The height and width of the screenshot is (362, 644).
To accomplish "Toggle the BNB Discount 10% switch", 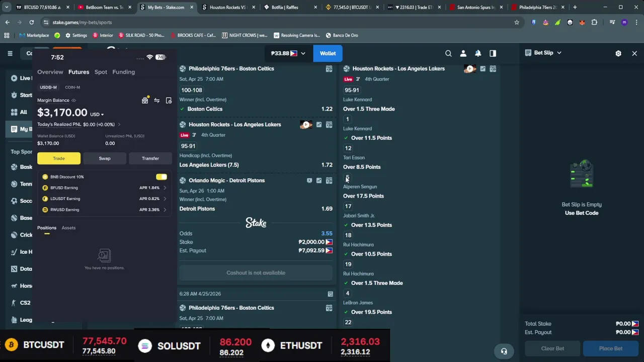I will click(162, 177).
